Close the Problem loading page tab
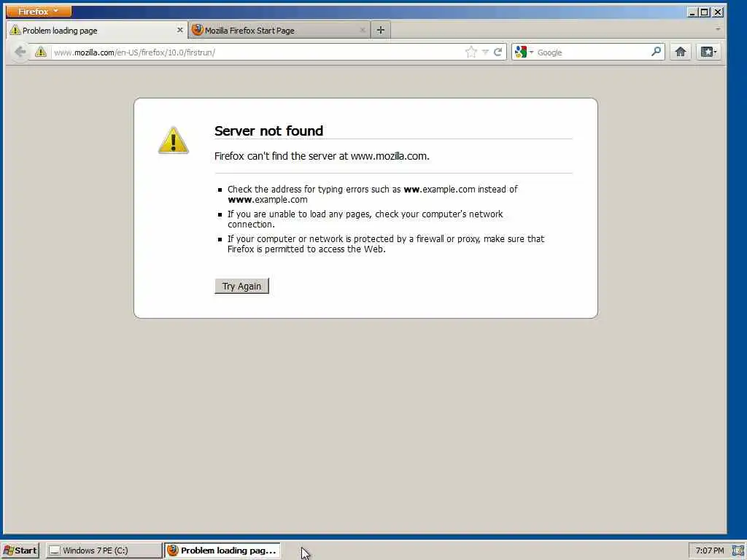747x560 pixels. [179, 29]
